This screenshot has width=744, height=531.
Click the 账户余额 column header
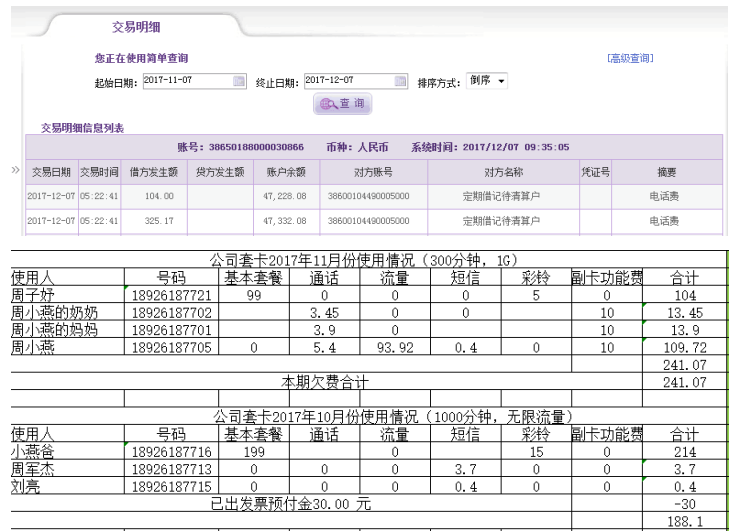click(285, 172)
